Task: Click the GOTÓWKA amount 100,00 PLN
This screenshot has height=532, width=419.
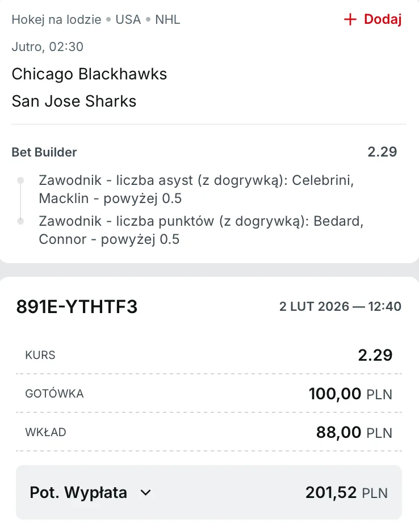Action: pos(350,393)
